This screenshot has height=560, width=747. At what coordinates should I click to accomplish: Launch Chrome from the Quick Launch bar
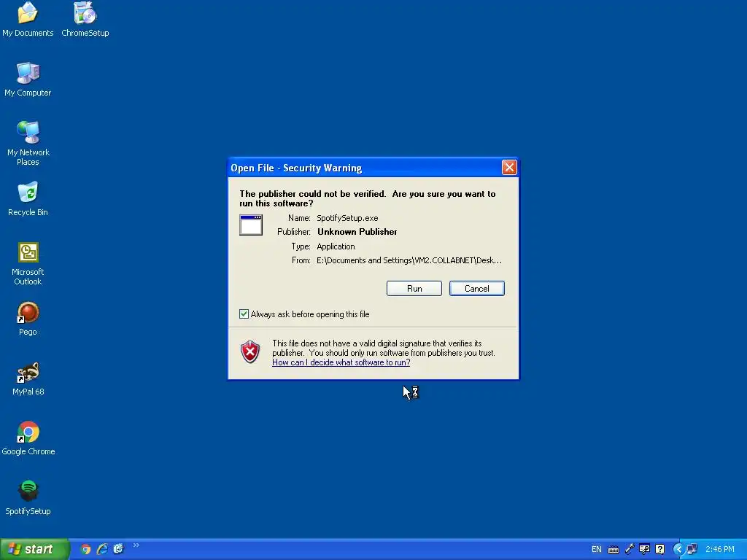point(85,549)
